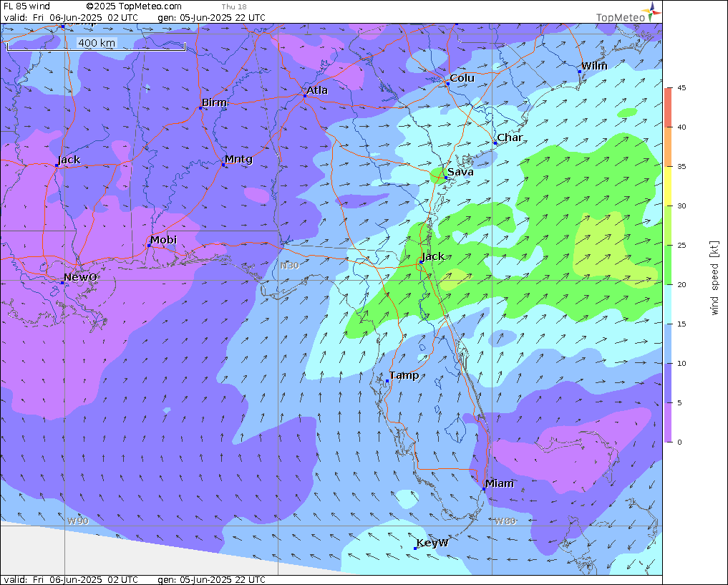The image size is (728, 585).
Task: Click the bottom valid Fri 06-Jun-2025 text
Action: coord(71,580)
